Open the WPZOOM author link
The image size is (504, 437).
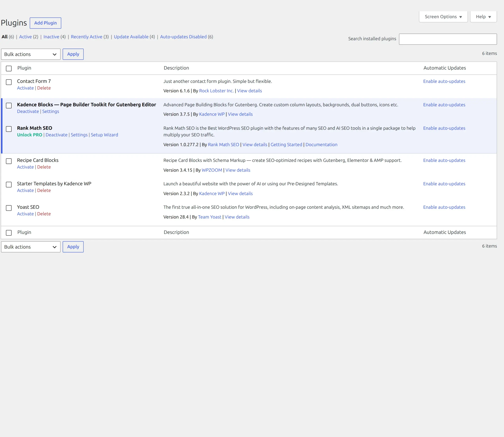212,170
